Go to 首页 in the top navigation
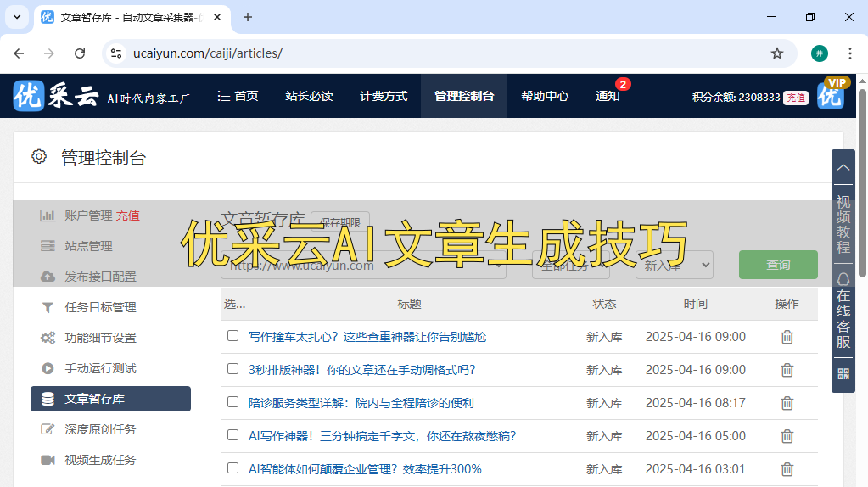 click(238, 96)
